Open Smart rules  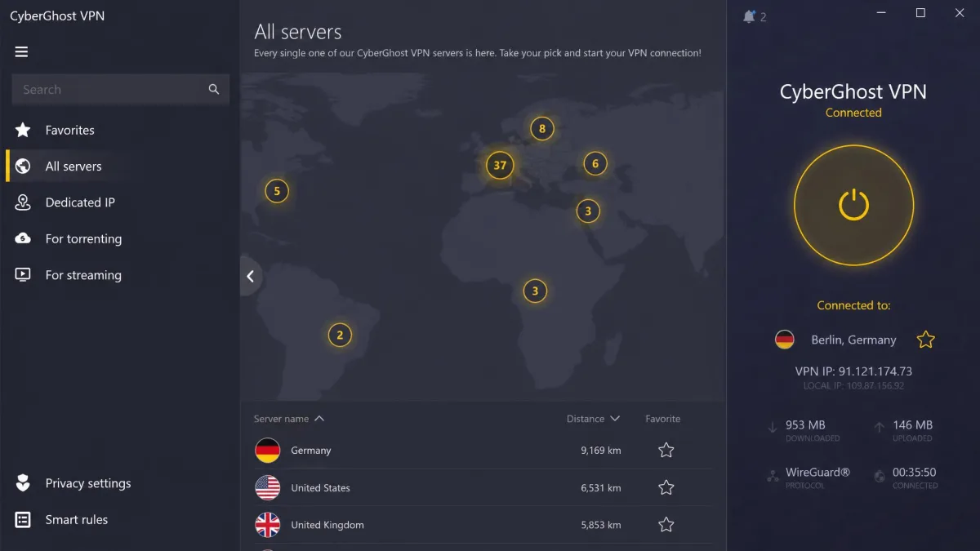pos(77,519)
